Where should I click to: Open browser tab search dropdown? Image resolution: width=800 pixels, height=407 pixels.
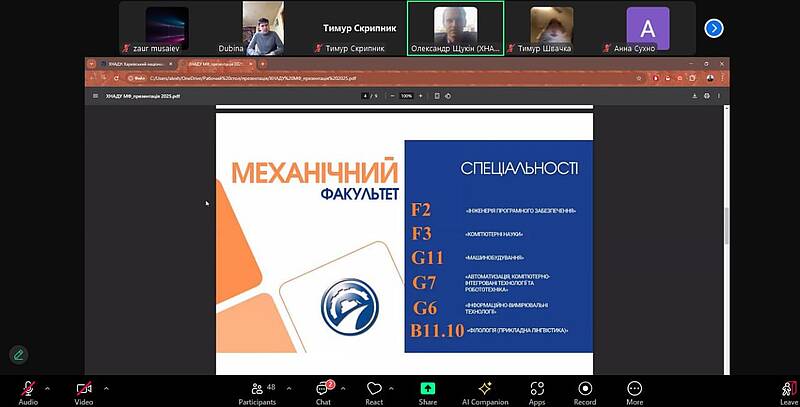[x=92, y=64]
